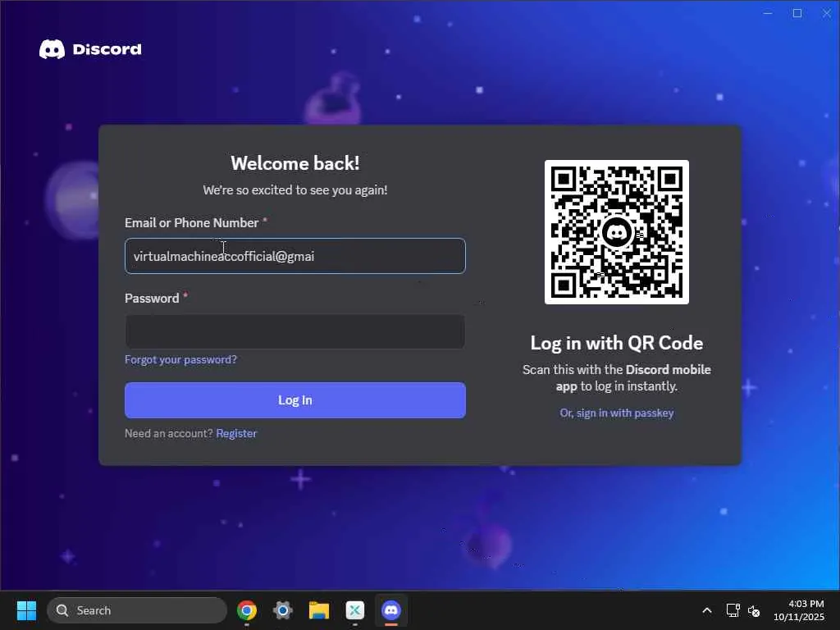
Task: Click the Discord icon inside the QR code
Action: pyautogui.click(x=617, y=232)
